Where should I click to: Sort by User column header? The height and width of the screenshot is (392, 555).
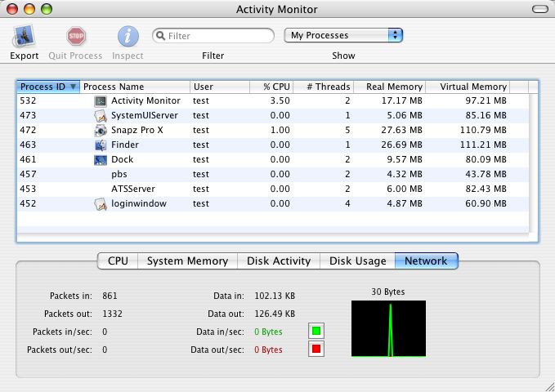coord(220,87)
